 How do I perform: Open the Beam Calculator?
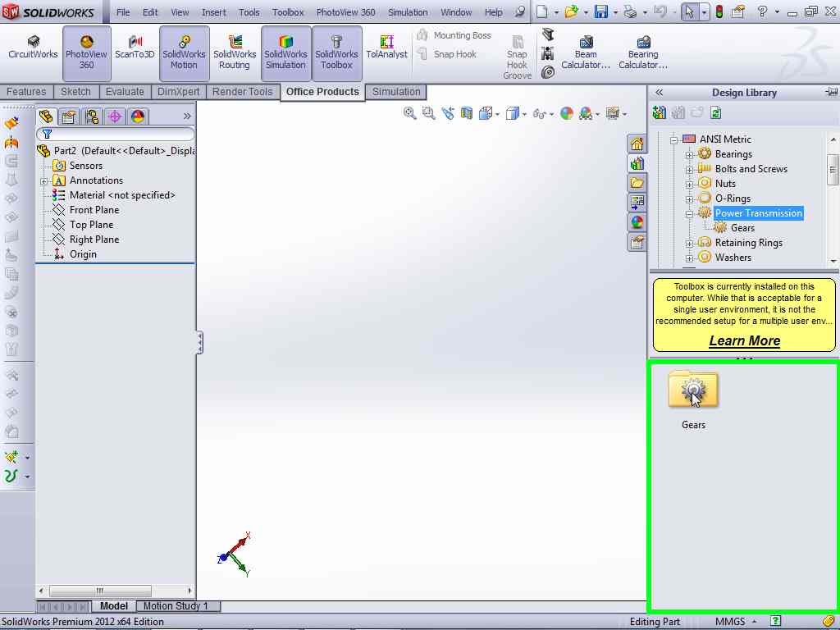pyautogui.click(x=586, y=53)
